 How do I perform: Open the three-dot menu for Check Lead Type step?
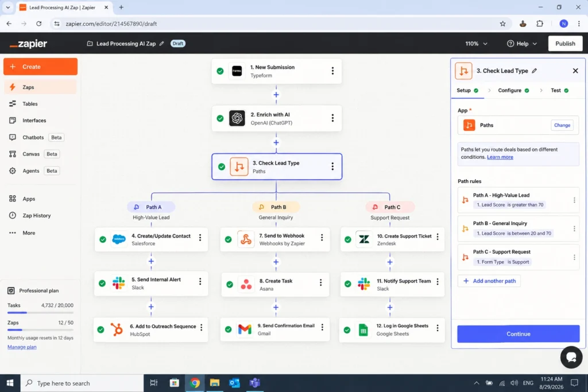(332, 166)
